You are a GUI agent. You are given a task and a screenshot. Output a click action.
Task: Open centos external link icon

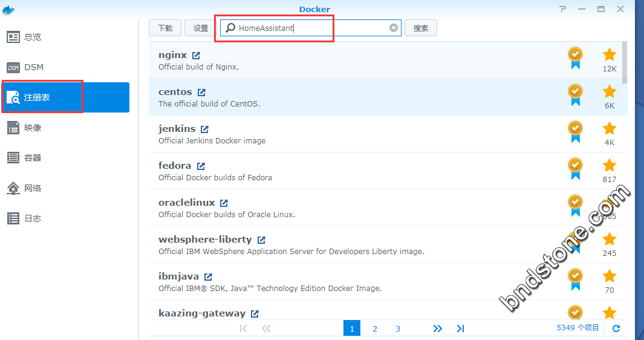[201, 93]
